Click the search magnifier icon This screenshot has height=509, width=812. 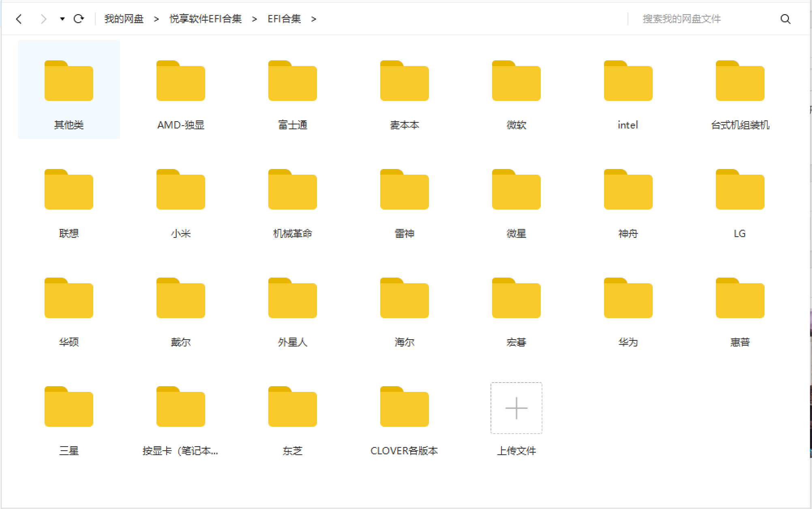pyautogui.click(x=785, y=19)
